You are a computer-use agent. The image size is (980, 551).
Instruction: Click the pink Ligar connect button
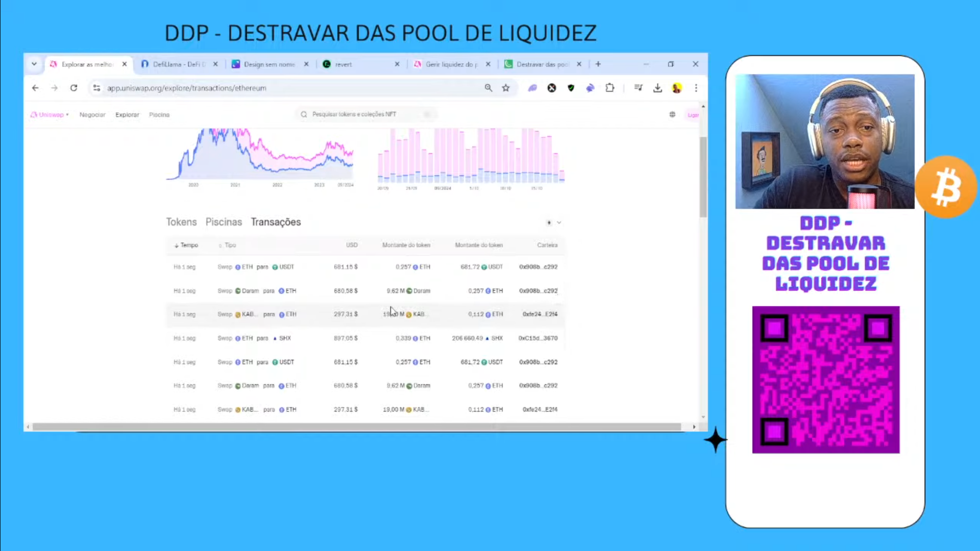[x=693, y=115]
